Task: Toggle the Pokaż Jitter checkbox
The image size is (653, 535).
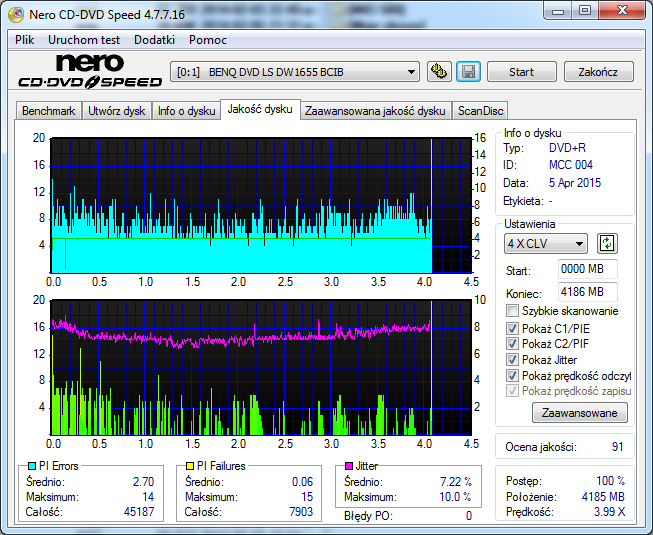Action: (x=512, y=359)
